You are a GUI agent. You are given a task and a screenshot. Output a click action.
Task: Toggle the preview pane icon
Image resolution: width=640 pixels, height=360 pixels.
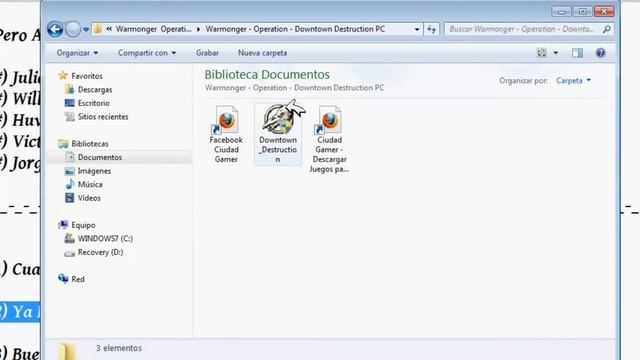(577, 53)
